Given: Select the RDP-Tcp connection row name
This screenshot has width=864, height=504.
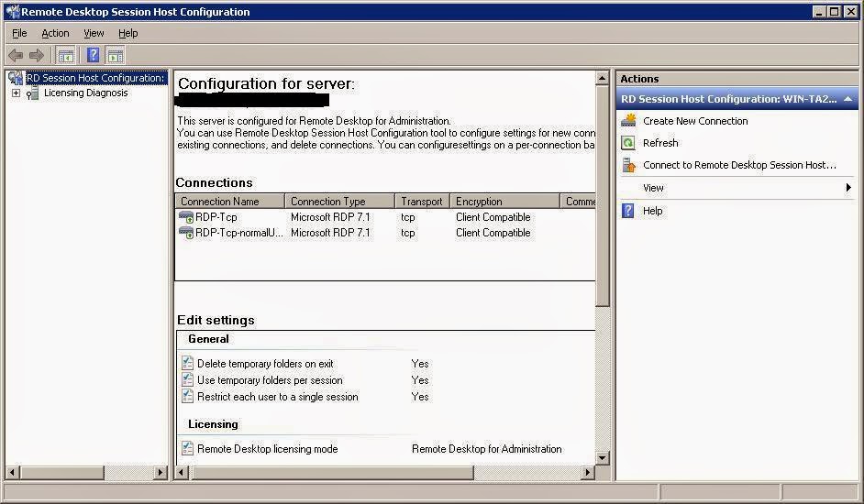Looking at the screenshot, I should [x=216, y=217].
